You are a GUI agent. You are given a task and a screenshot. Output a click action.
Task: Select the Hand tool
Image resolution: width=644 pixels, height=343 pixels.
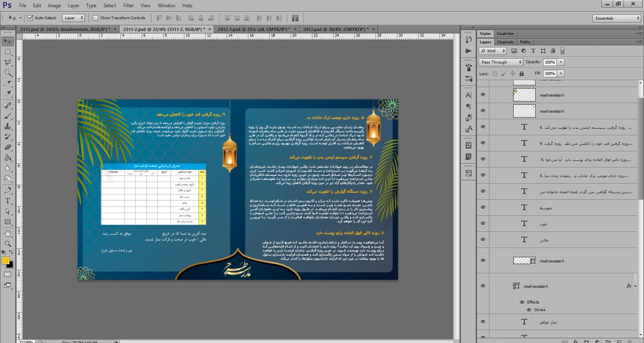[x=8, y=233]
